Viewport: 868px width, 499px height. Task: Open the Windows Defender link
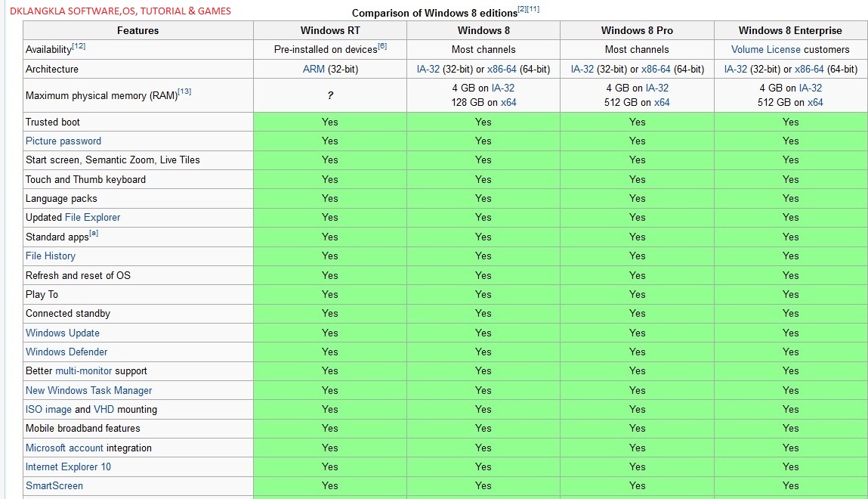pyautogui.click(x=66, y=352)
